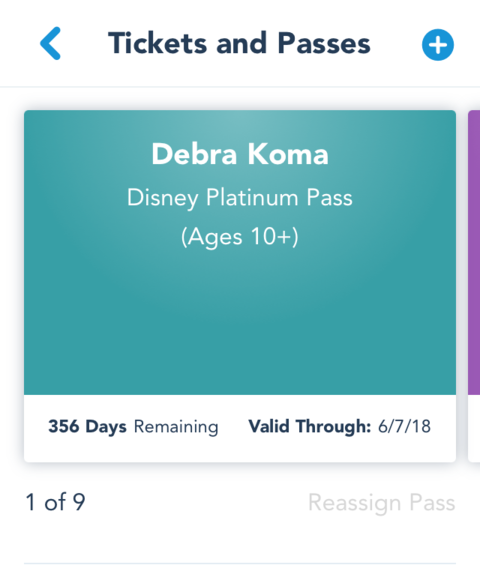480x574 pixels.
Task: Select the Reassign Pass link
Action: coord(382,502)
